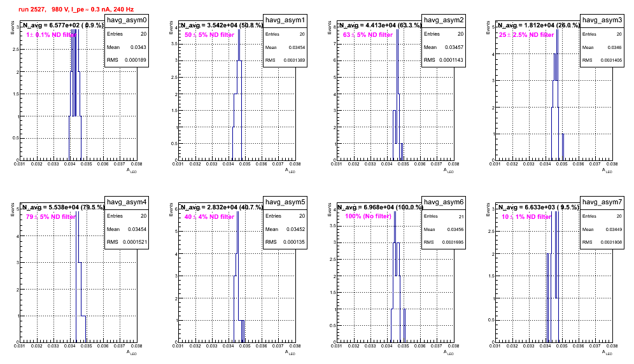634x364 pixels.
Task: Click Mean value 0.03455
Action: [455, 229]
